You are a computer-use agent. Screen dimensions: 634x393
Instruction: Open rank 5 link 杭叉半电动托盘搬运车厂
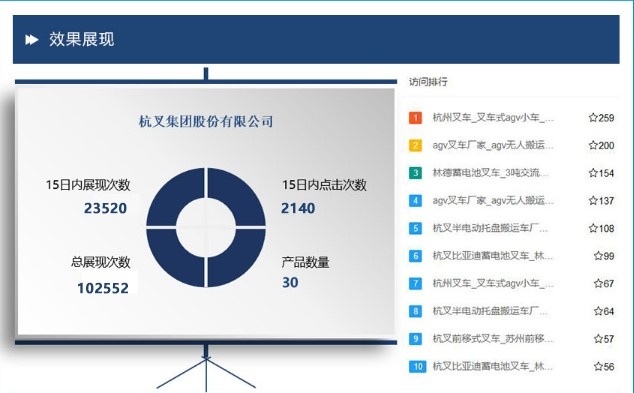pos(490,228)
